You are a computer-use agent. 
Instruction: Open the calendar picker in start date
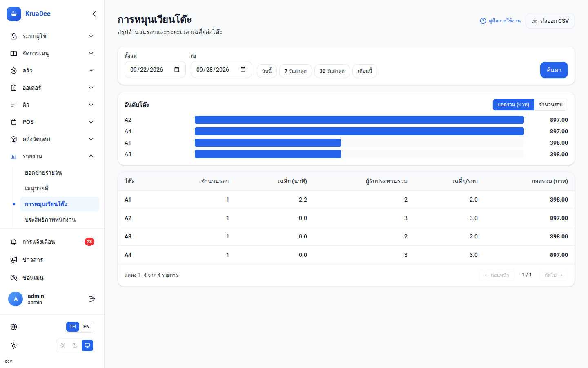coord(177,70)
